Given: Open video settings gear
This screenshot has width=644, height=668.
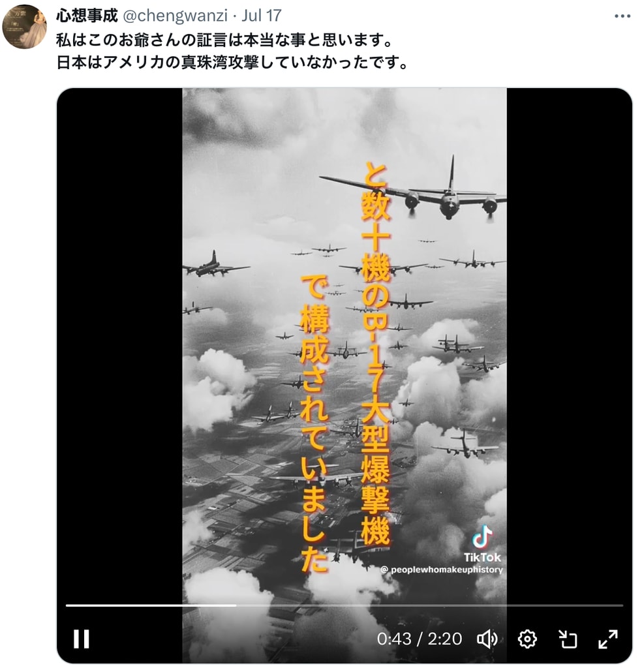Looking at the screenshot, I should click(527, 639).
